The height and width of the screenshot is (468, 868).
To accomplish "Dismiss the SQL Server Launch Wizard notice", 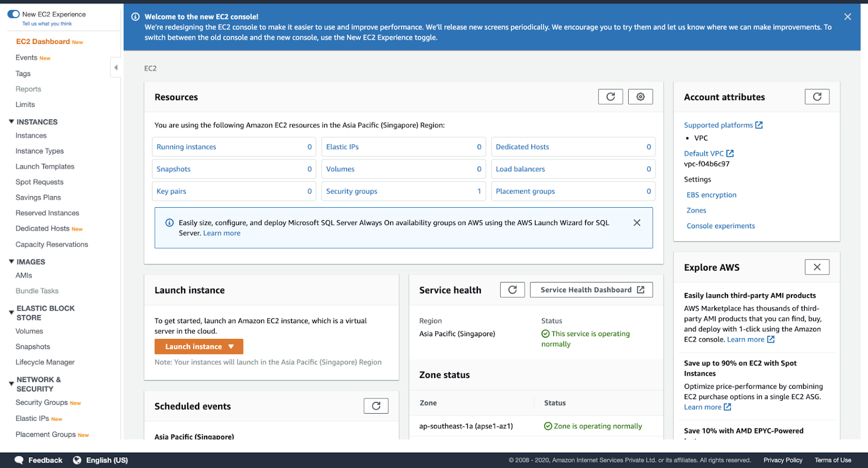I will [637, 223].
